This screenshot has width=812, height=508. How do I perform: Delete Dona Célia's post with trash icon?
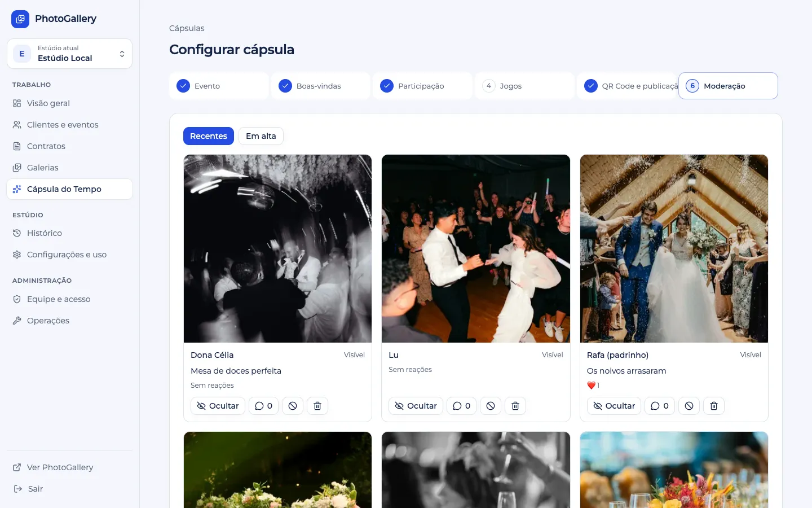[317, 406]
